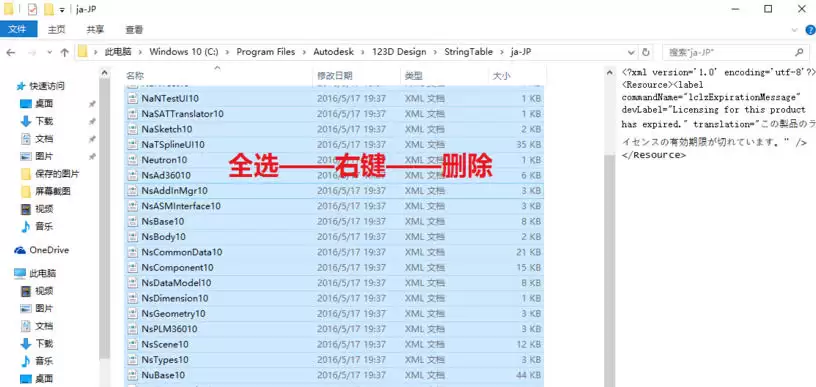The height and width of the screenshot is (387, 816).
Task: Click NsPLM36010 file icon
Action: [x=132, y=329]
